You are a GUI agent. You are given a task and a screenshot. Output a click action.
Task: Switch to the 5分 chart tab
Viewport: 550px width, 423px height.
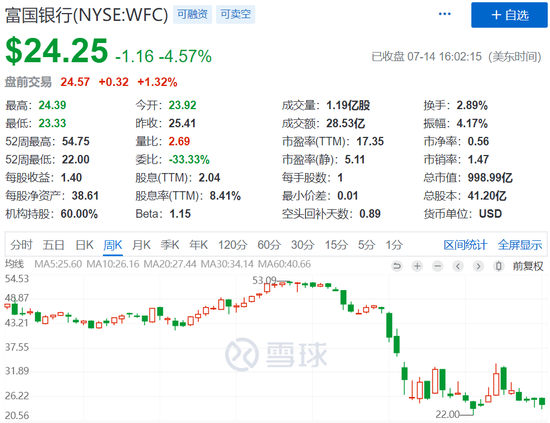coord(366,245)
